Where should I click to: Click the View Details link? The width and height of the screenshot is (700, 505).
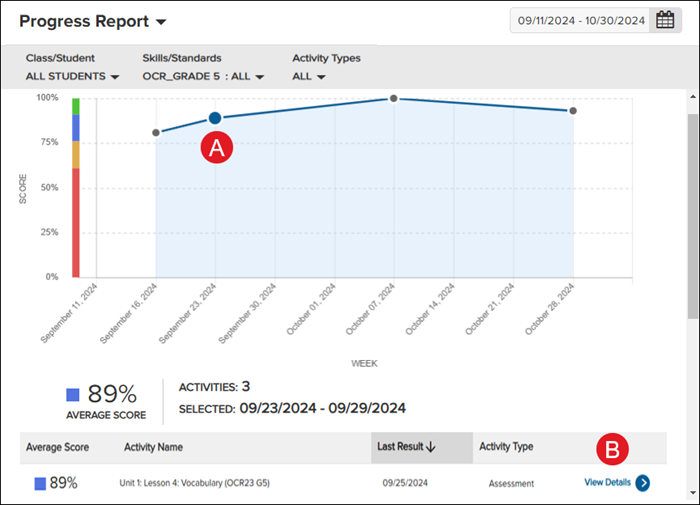(607, 483)
